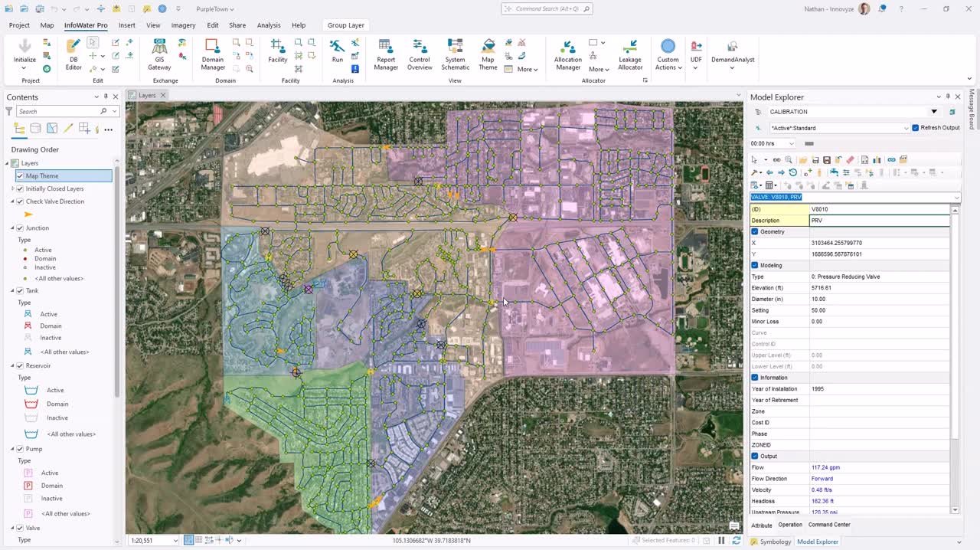Open the Domain Manager
Viewport: 980px width, 550px height.
pos(213,54)
